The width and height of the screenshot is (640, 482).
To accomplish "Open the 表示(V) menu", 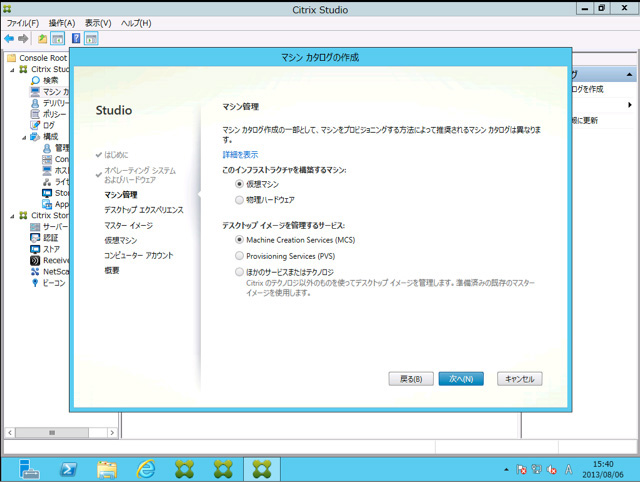I will click(x=98, y=23).
